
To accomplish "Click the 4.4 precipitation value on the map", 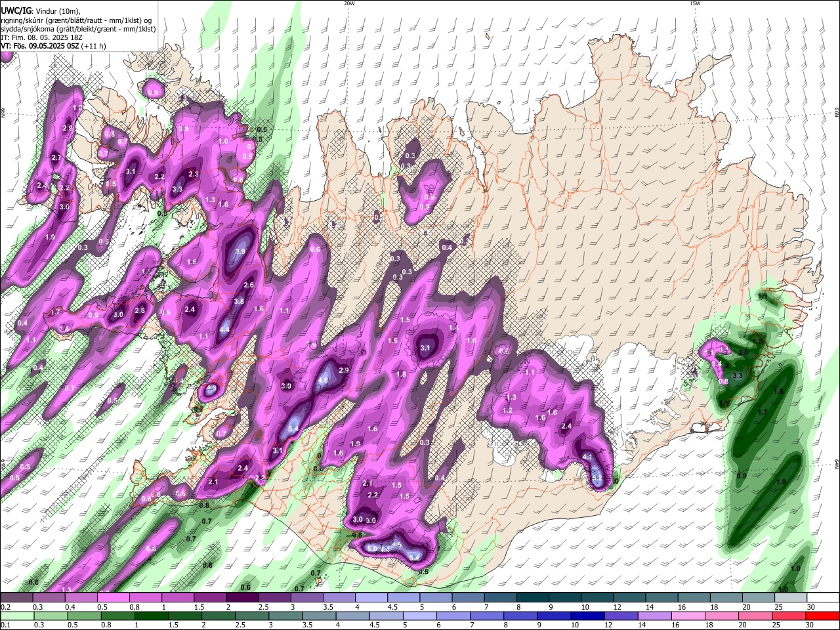I will [224, 330].
